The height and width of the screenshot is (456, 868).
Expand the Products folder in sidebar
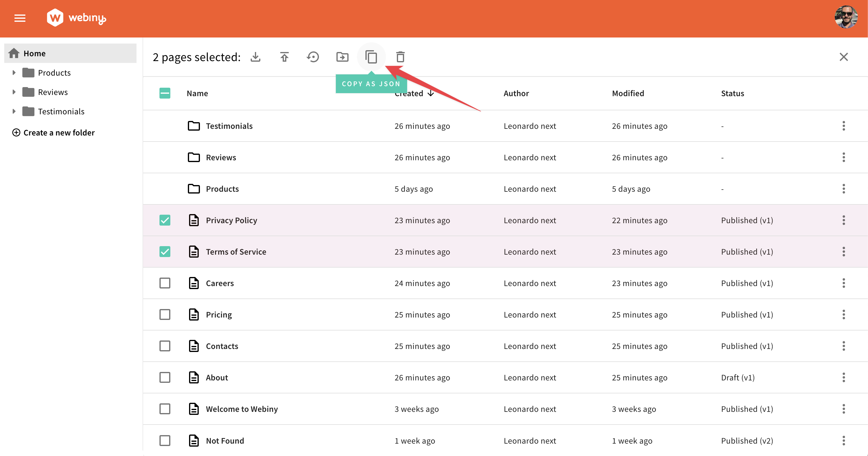(x=14, y=73)
